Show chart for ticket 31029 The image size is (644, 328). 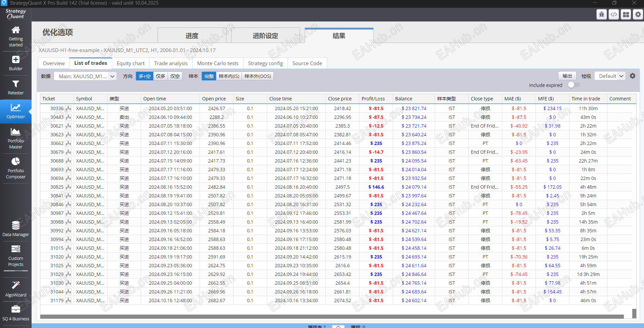tap(69, 274)
